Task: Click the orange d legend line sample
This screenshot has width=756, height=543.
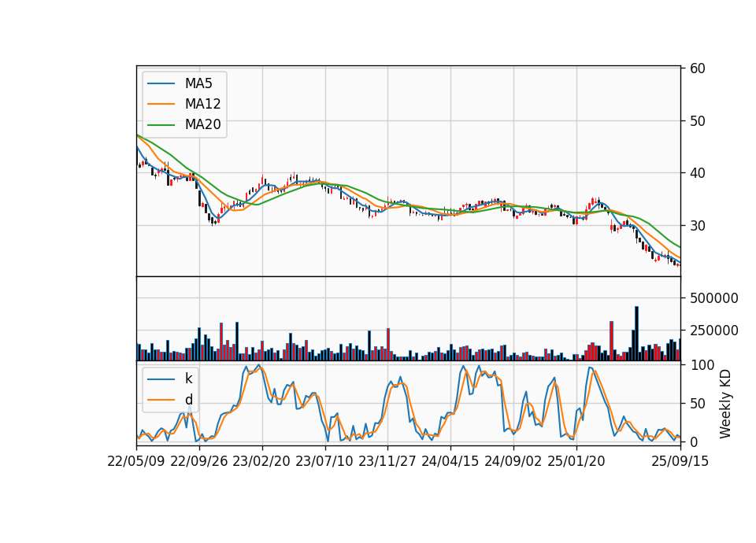Action: pyautogui.click(x=161, y=400)
